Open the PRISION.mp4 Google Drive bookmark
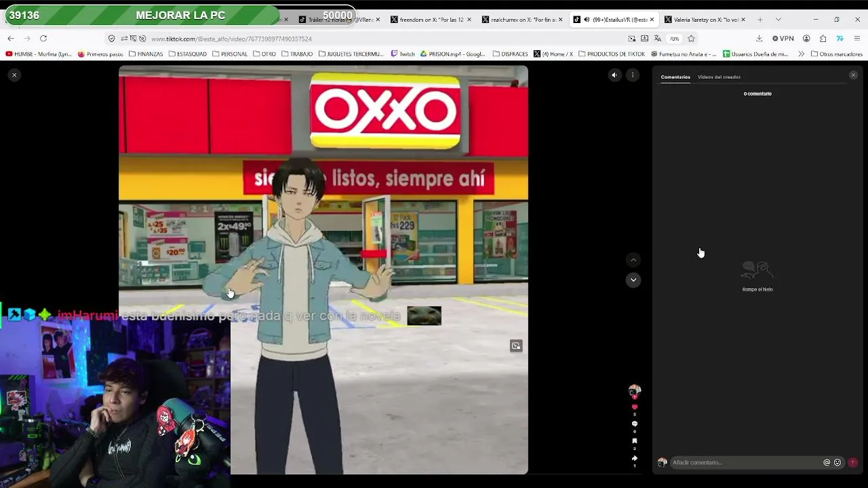Viewport: 868px width, 488px height. [x=453, y=54]
